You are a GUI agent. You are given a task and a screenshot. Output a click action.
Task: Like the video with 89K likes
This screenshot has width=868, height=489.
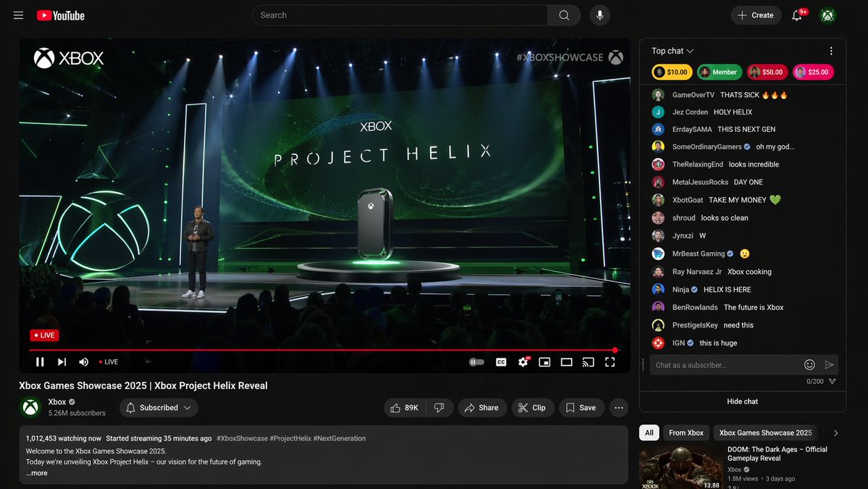(405, 408)
